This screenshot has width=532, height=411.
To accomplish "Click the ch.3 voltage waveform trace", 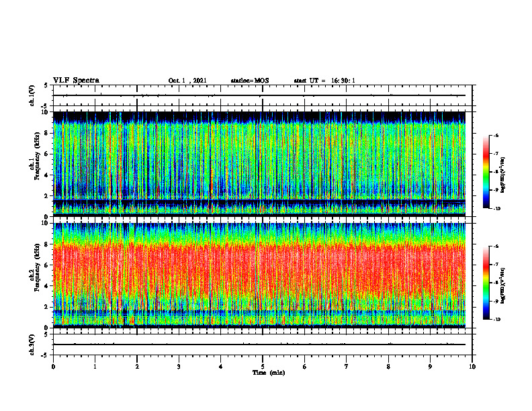I will pyautogui.click(x=259, y=345).
